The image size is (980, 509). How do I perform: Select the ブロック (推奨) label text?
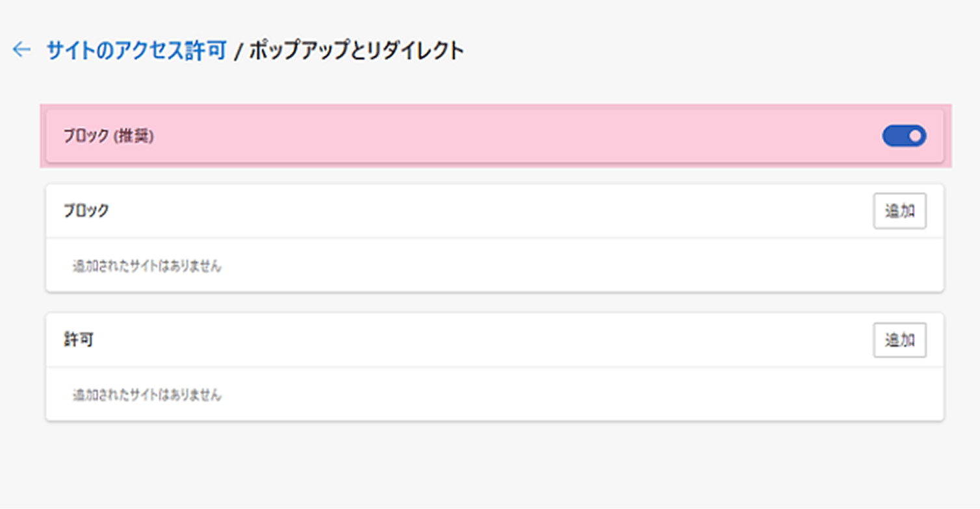click(x=109, y=137)
